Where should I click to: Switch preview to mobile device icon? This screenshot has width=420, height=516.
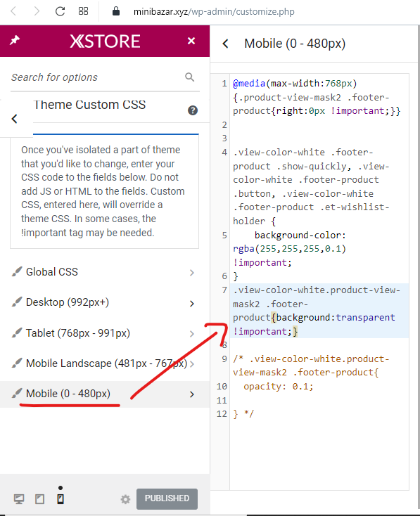coord(61,499)
